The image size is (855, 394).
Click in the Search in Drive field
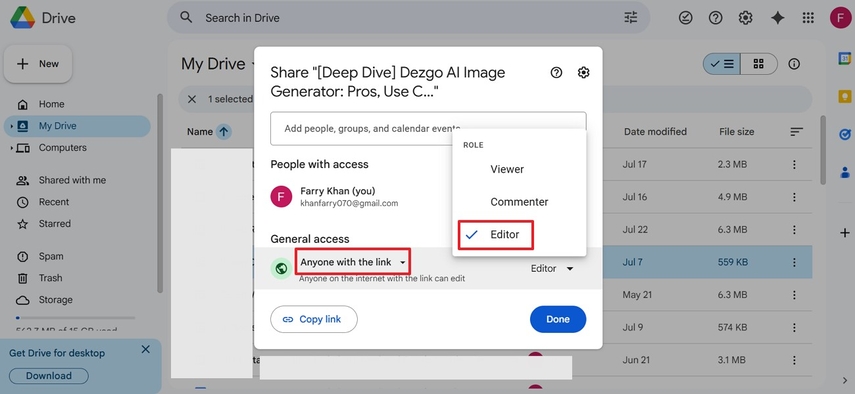click(408, 18)
